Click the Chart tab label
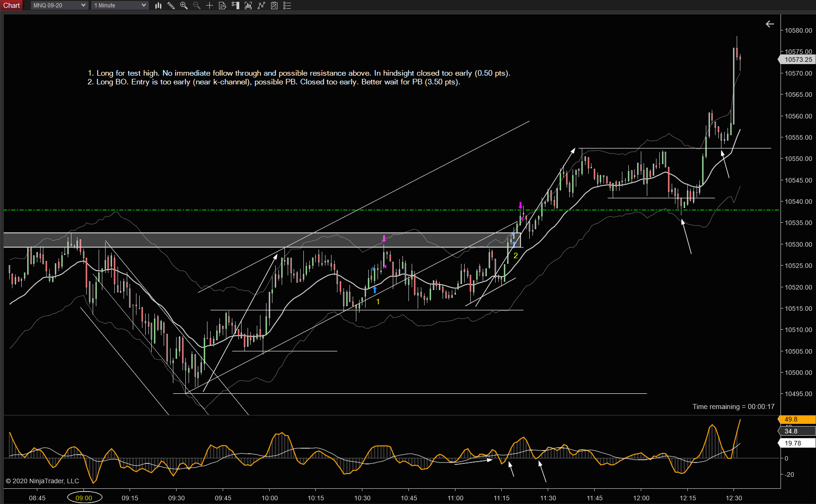This screenshot has height=504, width=816. coord(12,6)
